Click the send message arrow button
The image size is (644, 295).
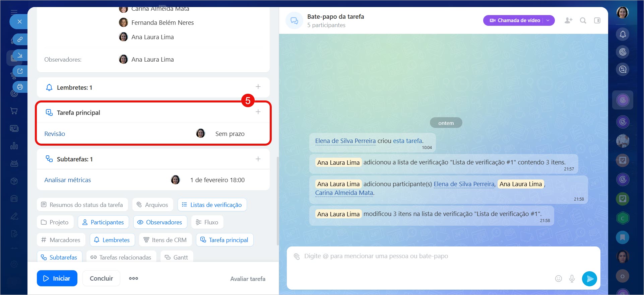coord(589,279)
